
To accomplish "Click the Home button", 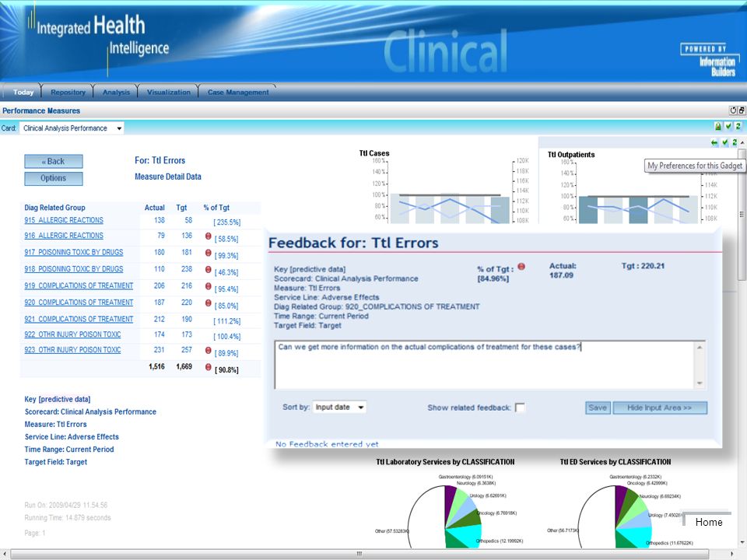I will pyautogui.click(x=709, y=522).
